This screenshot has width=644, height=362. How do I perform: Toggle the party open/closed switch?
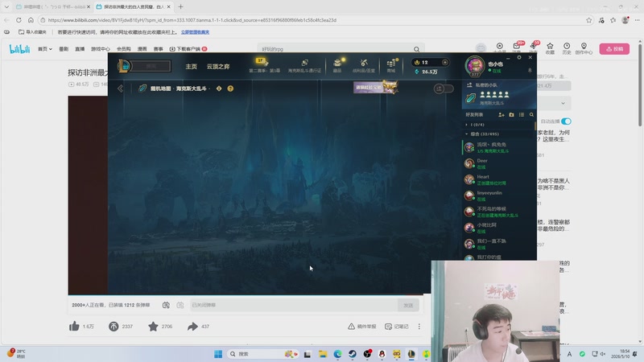point(444,88)
